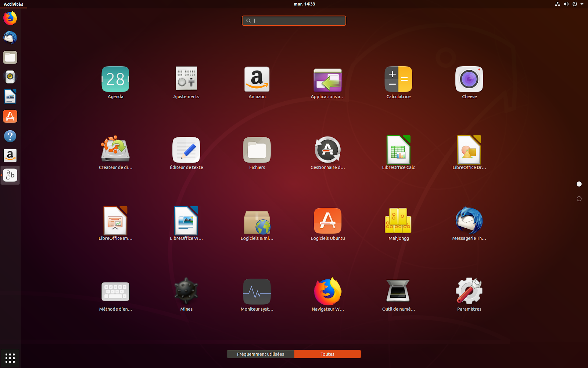Screen dimensions: 588x368
Task: Select the first apps page indicator
Action: [579, 184]
